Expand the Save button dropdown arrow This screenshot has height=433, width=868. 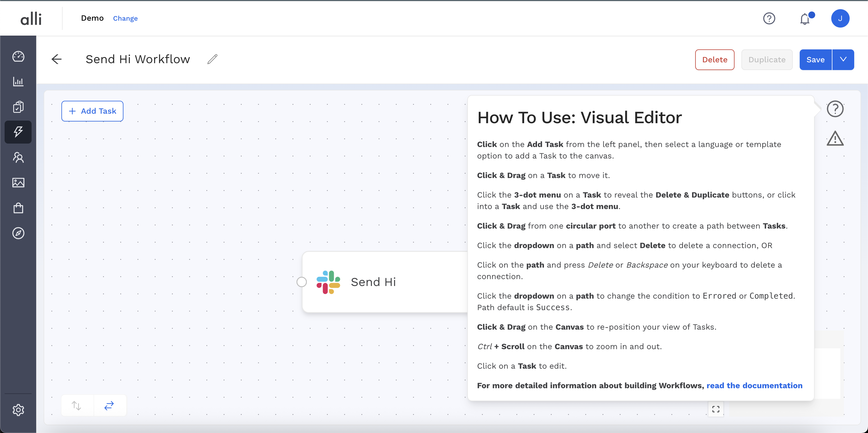point(843,60)
